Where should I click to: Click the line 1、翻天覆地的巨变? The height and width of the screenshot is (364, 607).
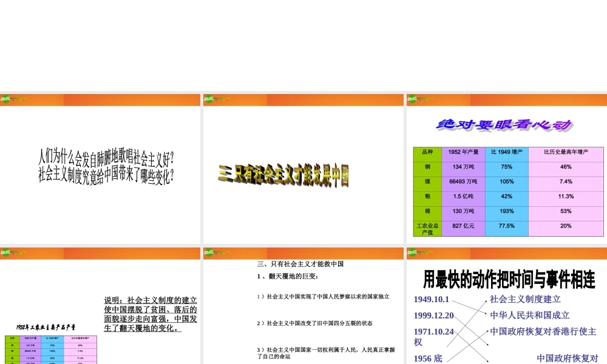click(x=288, y=276)
